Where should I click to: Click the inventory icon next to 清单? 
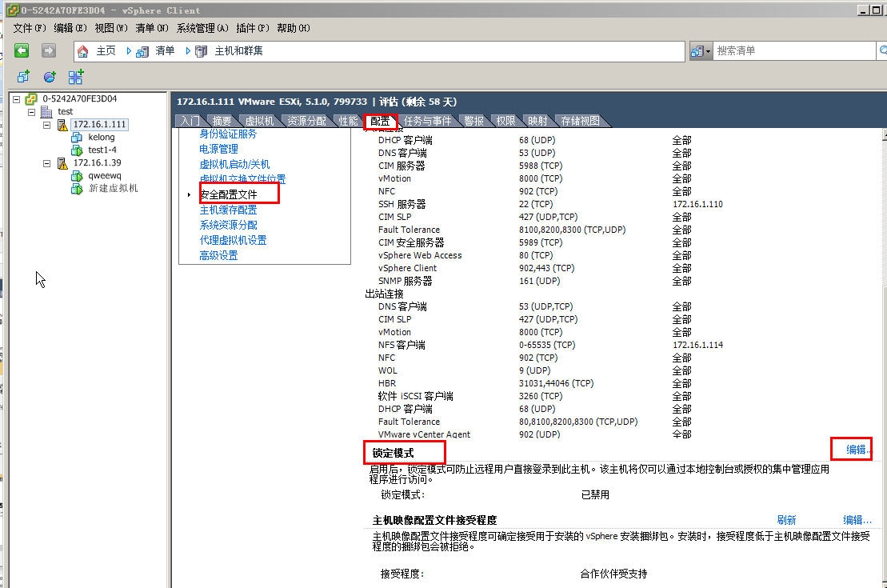pyautogui.click(x=142, y=51)
